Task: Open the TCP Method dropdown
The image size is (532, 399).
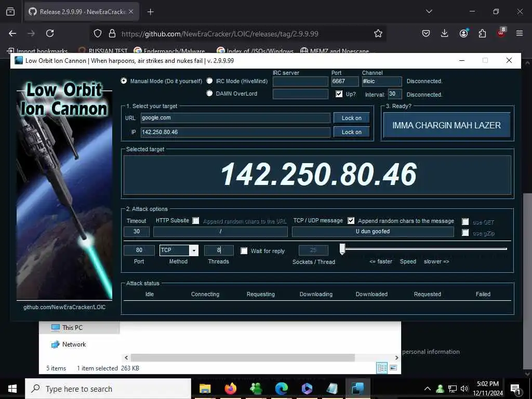Action: (194, 250)
